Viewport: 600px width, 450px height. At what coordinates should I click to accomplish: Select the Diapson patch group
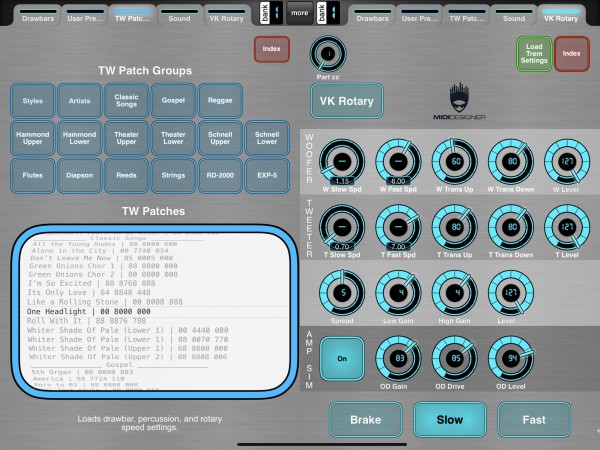(80, 176)
